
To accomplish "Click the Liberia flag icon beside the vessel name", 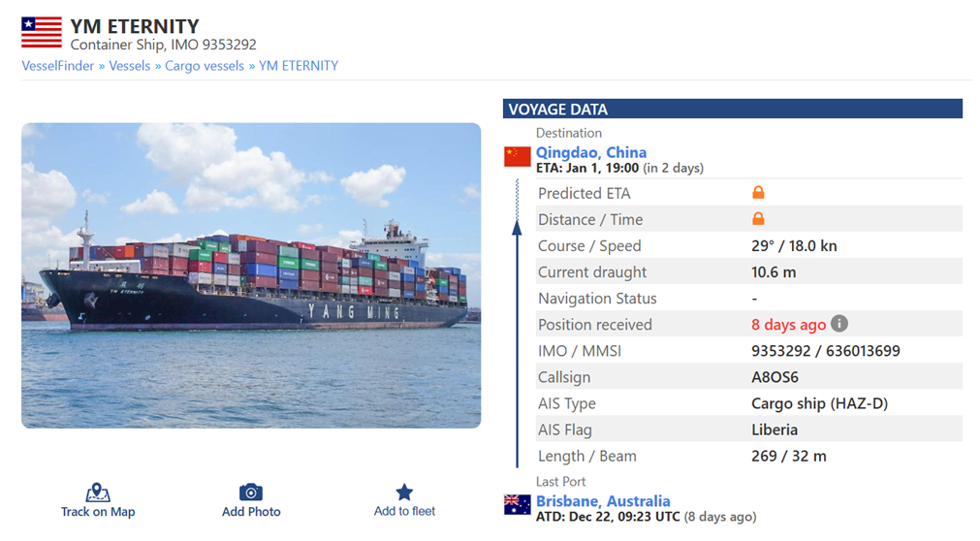I will pyautogui.click(x=42, y=32).
